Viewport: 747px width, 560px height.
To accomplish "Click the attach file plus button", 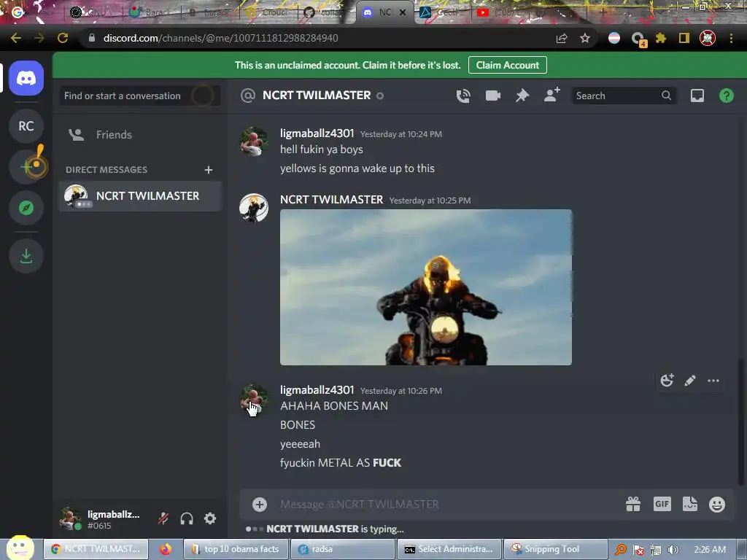I will coord(260,505).
